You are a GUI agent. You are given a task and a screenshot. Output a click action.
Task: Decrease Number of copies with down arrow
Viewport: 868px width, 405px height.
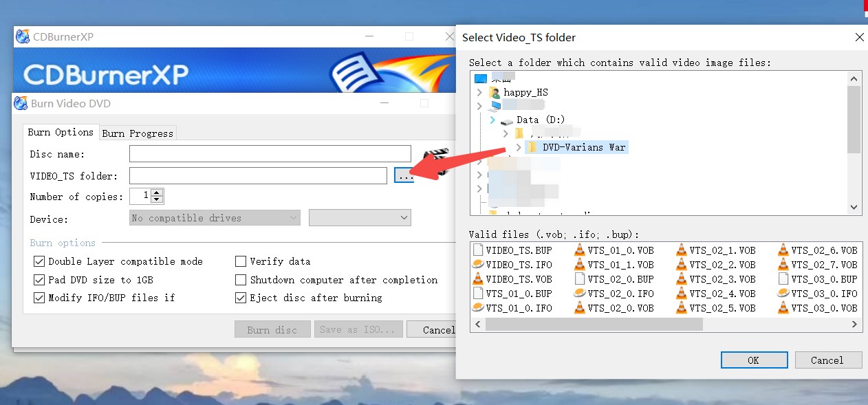click(x=158, y=200)
